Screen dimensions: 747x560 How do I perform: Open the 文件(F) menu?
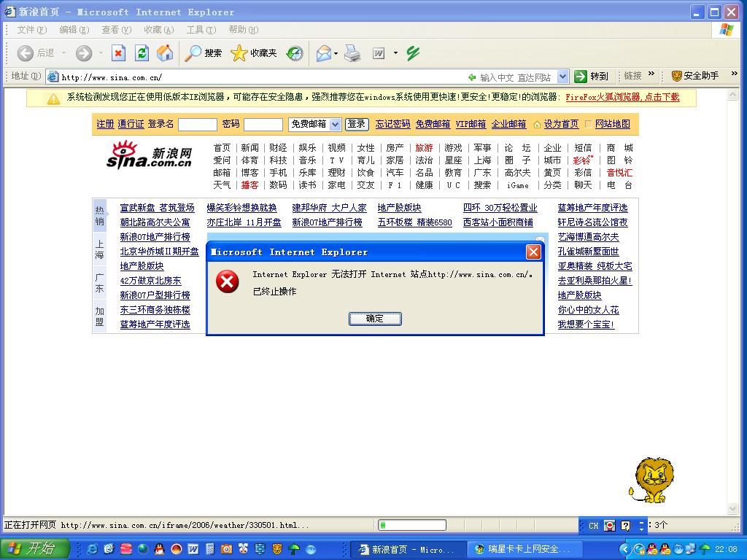point(31,29)
